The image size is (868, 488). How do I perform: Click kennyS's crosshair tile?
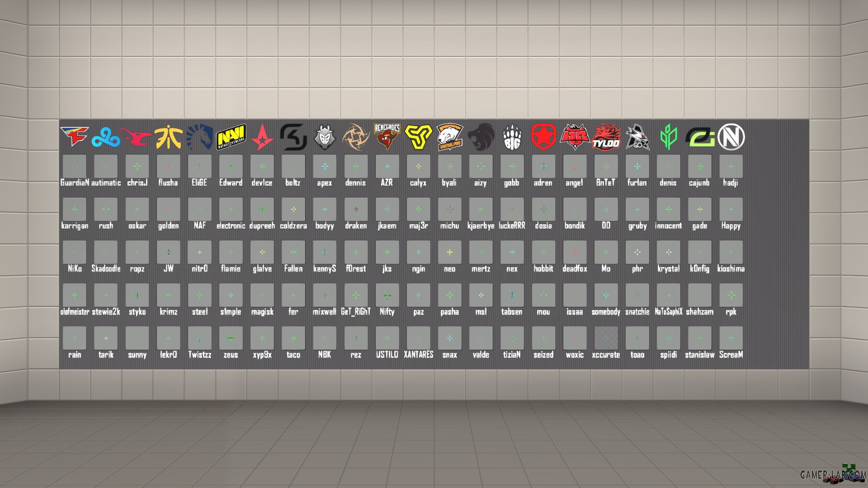pyautogui.click(x=325, y=252)
